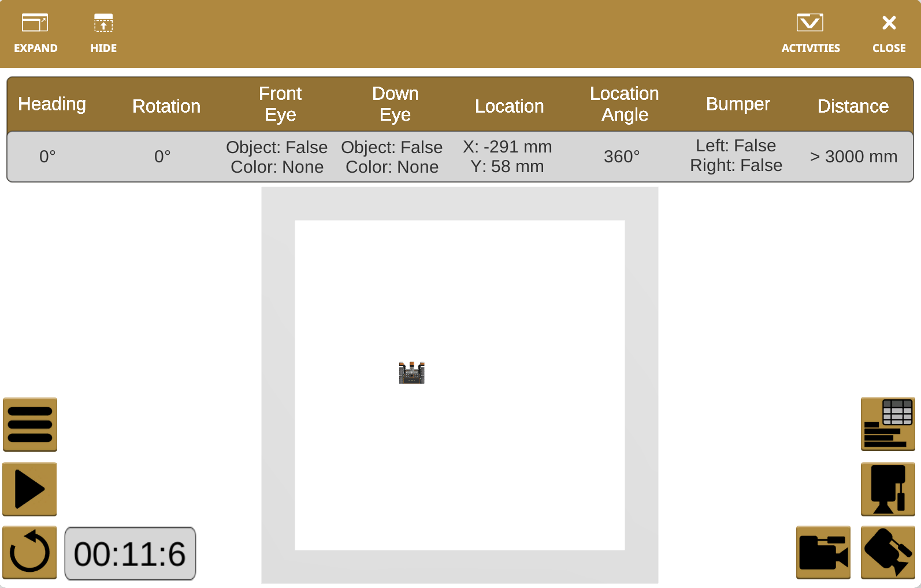Open the Activities panel
This screenshot has height=588, width=921.
click(810, 34)
